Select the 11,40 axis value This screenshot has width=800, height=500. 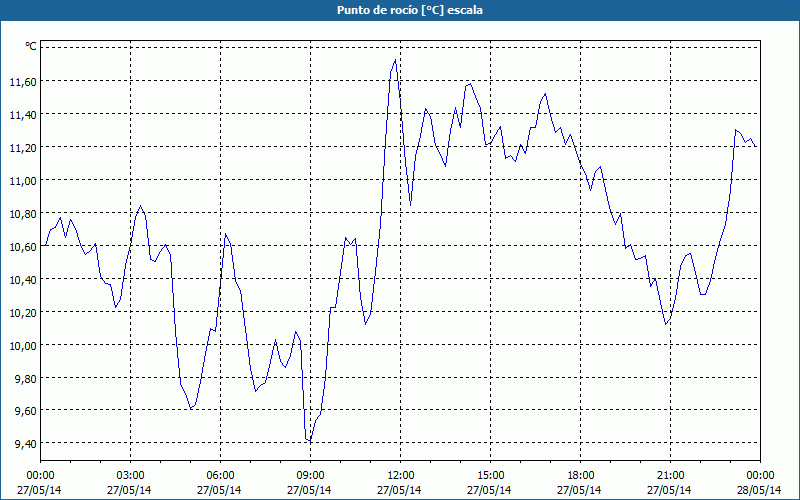pyautogui.click(x=23, y=115)
